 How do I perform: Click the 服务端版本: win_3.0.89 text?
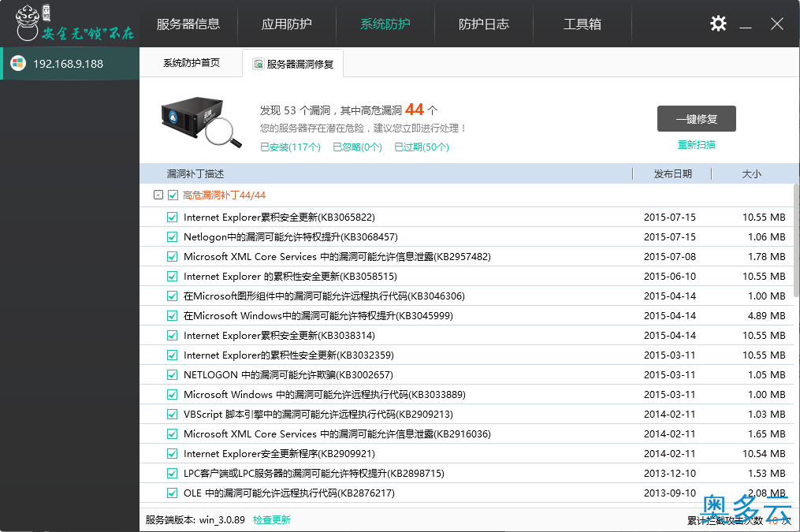point(195,519)
